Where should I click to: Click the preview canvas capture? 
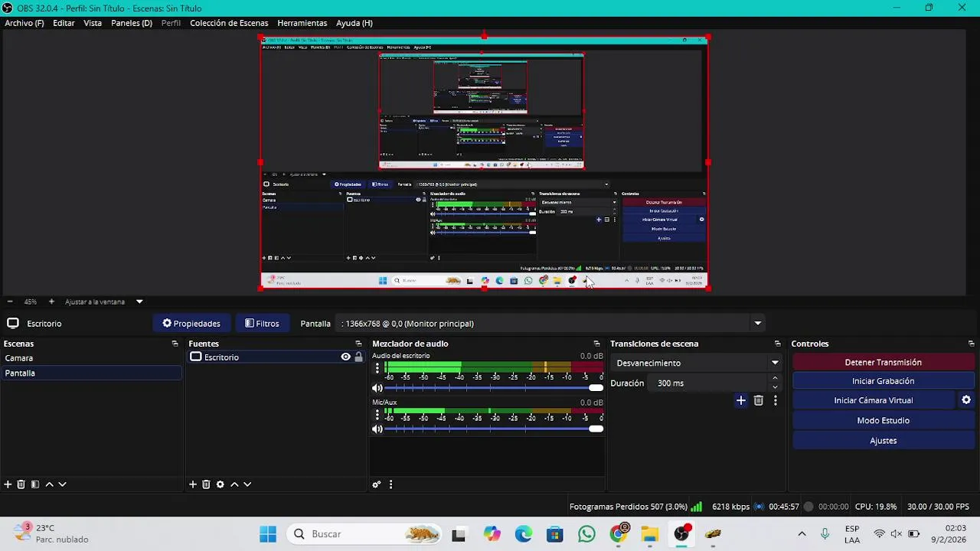click(484, 163)
